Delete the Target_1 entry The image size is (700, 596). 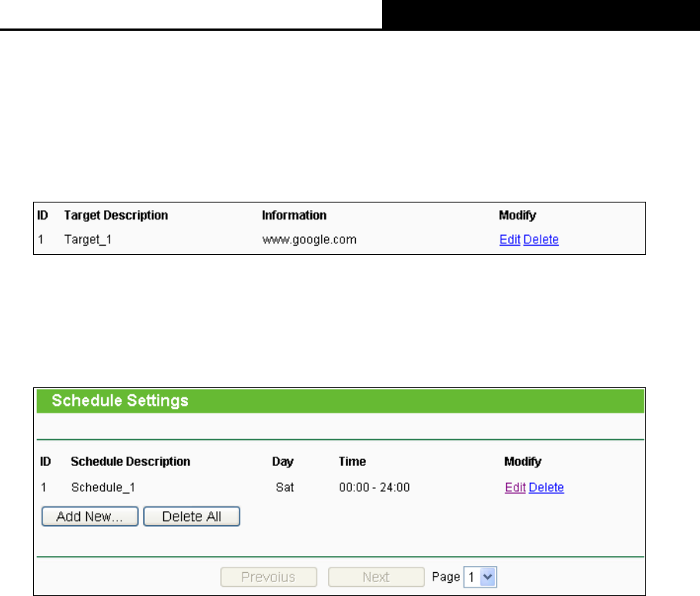coord(541,239)
